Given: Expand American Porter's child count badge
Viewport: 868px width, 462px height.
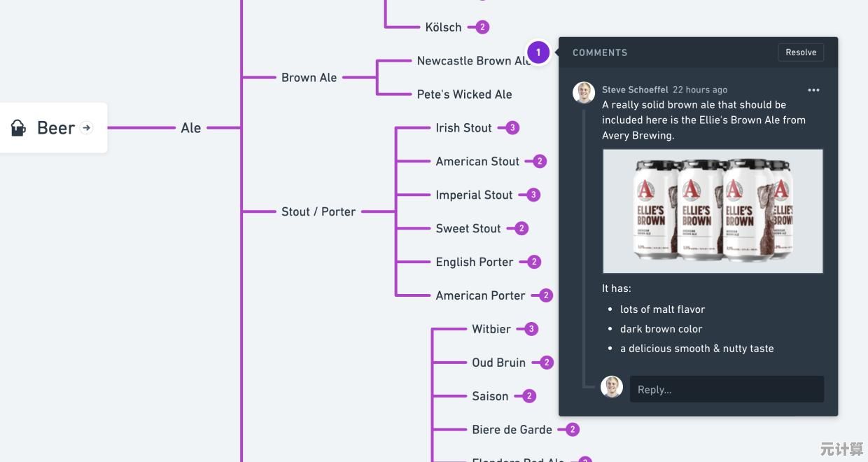Looking at the screenshot, I should pos(546,295).
